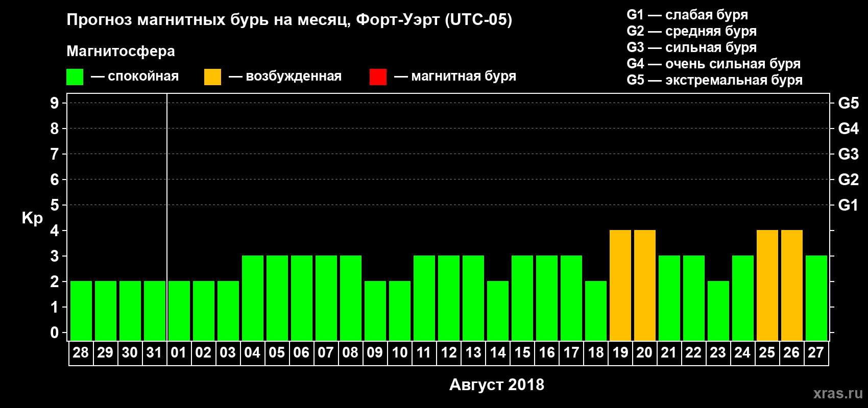
Task: Click the green bar for day 18
Action: (596, 311)
